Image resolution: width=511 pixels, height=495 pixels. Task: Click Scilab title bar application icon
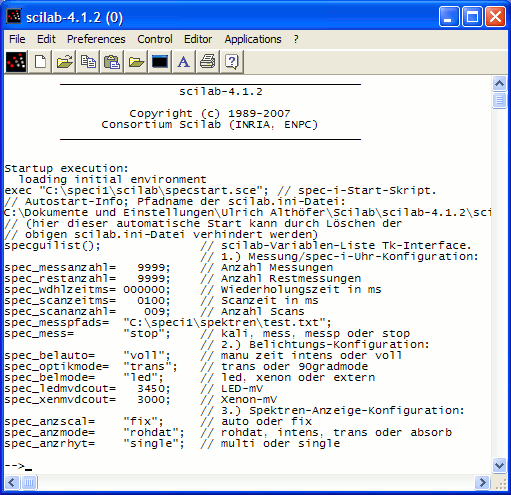(14, 16)
